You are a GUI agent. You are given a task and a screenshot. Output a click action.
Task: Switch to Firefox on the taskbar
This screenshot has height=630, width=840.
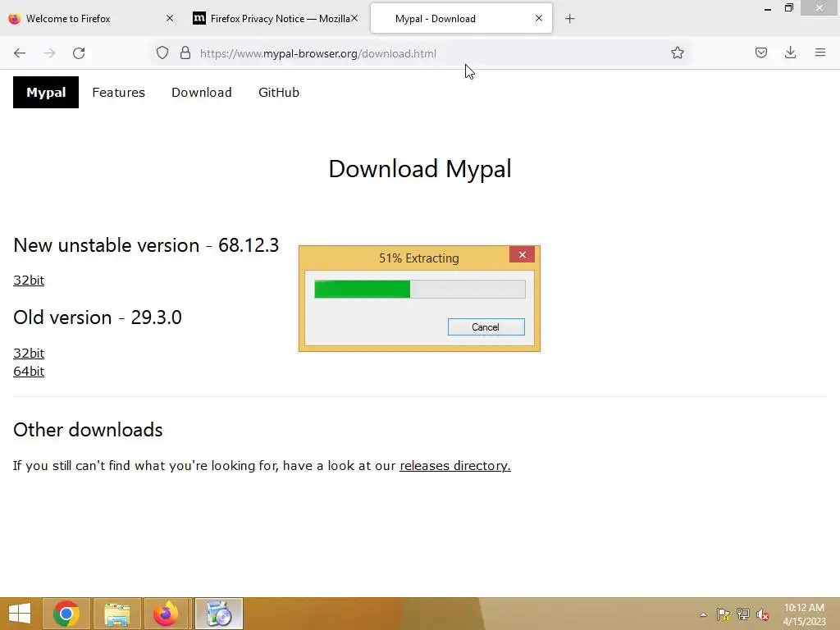166,614
